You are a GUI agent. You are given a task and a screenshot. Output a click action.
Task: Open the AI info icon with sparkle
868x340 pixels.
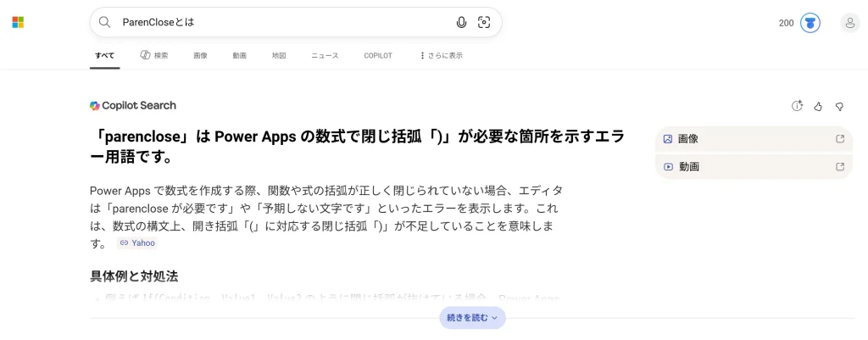(x=797, y=106)
